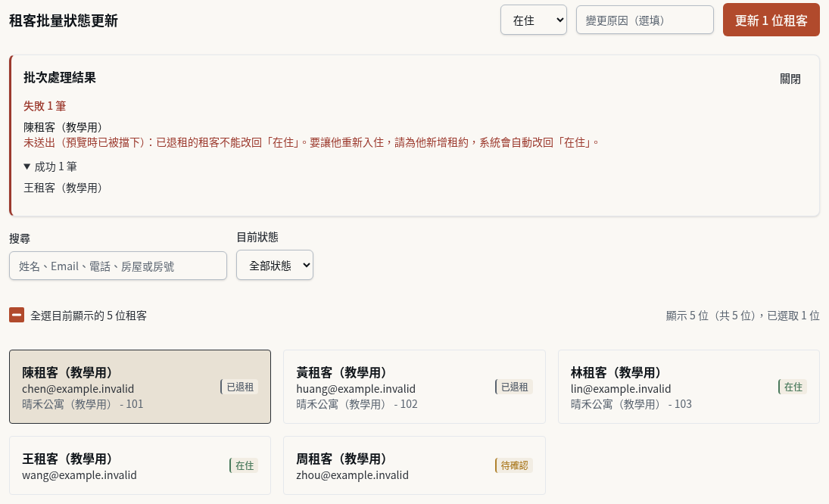Click the 晴禾公寓（教學用）- 103 text
Screen dimensions: 829x504
tap(631, 404)
